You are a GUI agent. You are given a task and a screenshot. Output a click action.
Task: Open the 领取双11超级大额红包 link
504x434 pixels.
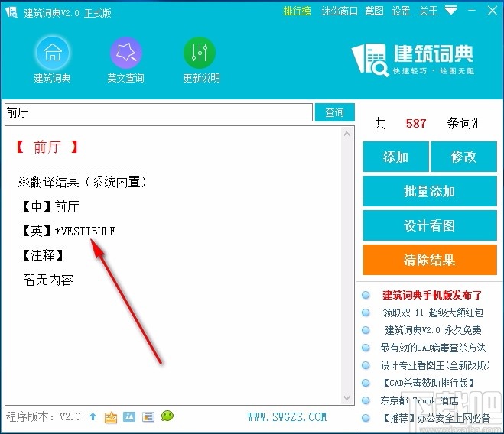[x=433, y=313]
